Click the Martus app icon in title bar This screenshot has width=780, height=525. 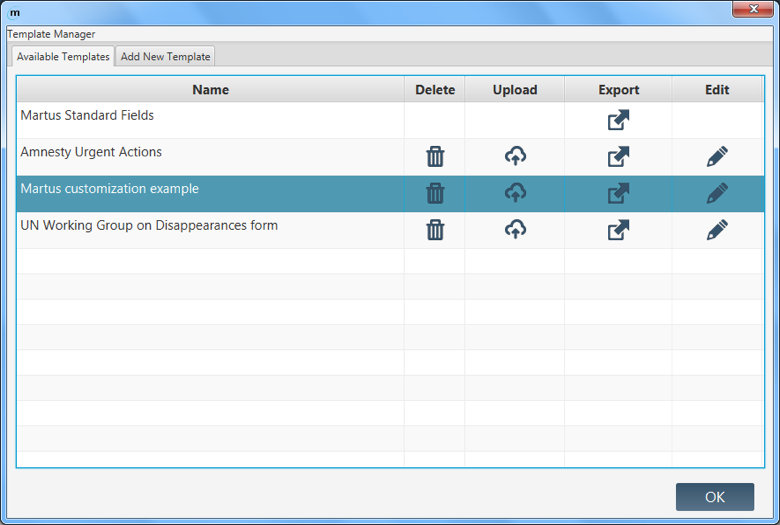15,12
